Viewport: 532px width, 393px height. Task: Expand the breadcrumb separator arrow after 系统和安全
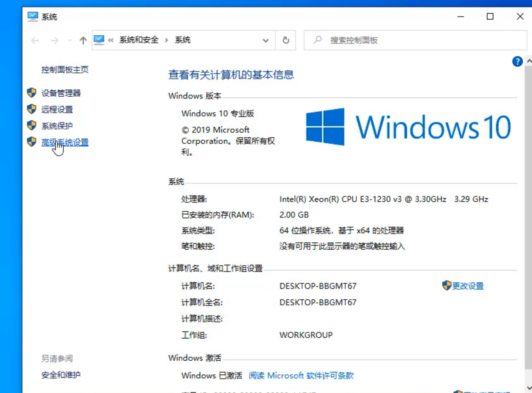[x=167, y=40]
